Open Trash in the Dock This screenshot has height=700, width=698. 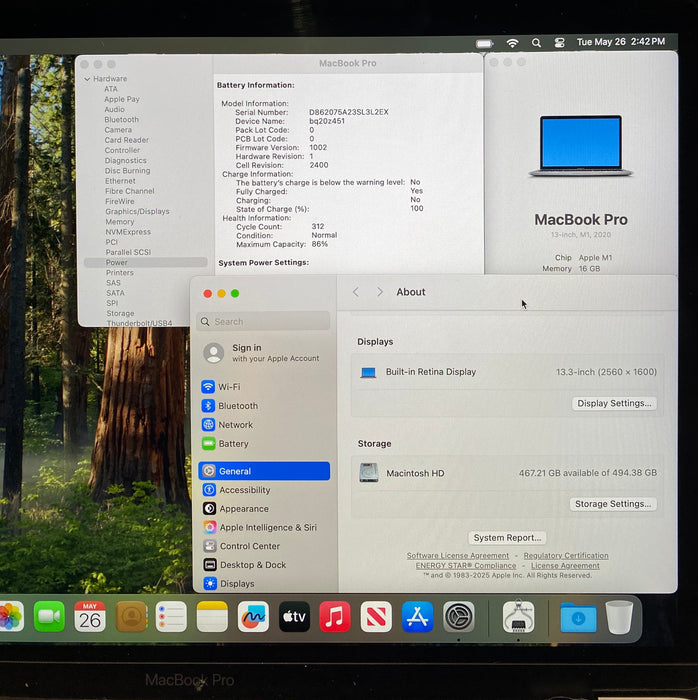click(x=619, y=617)
